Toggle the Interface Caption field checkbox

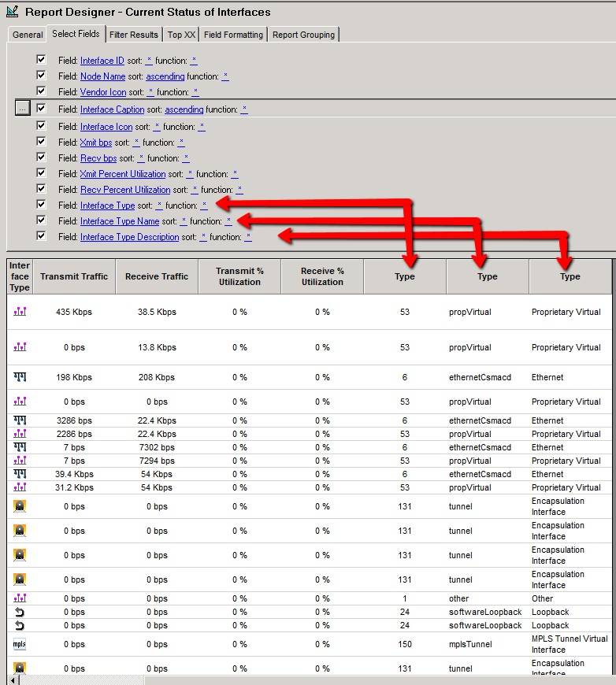(x=41, y=108)
